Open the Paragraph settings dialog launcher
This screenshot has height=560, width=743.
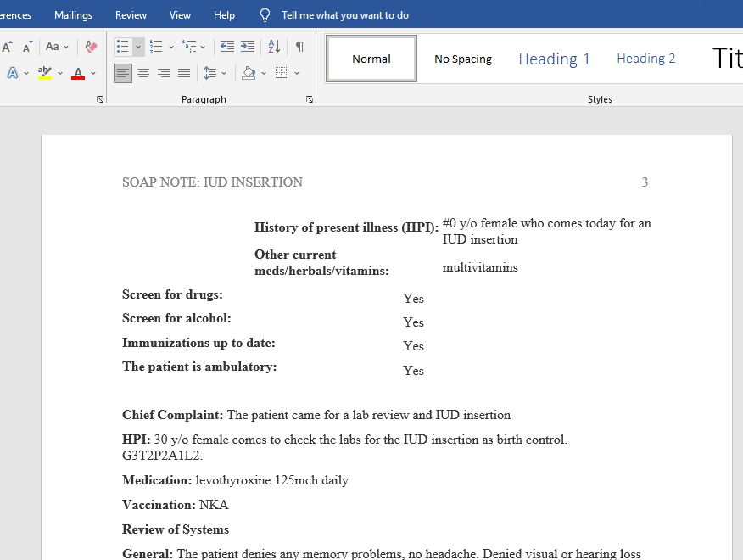point(310,99)
